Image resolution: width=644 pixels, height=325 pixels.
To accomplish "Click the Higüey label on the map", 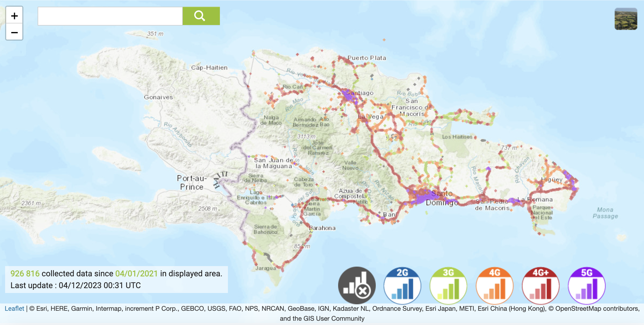I will 552,179.
